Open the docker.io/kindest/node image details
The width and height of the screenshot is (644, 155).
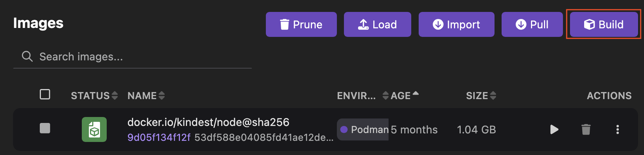(x=208, y=122)
